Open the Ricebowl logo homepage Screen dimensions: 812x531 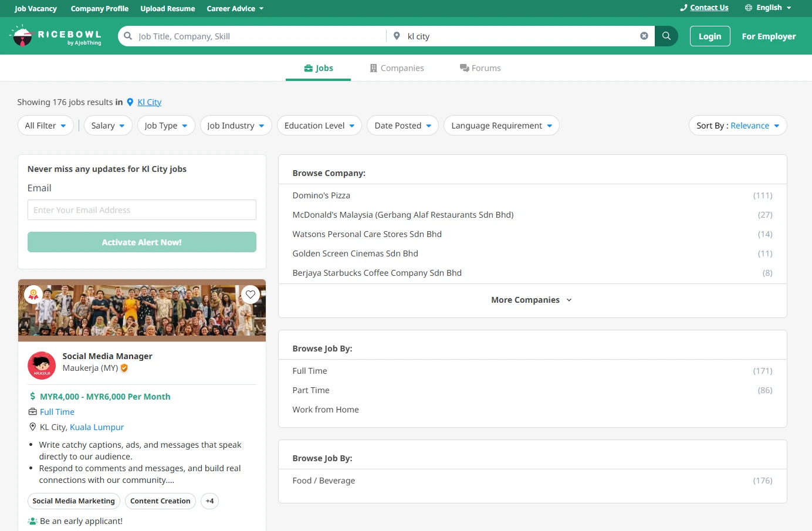point(56,36)
